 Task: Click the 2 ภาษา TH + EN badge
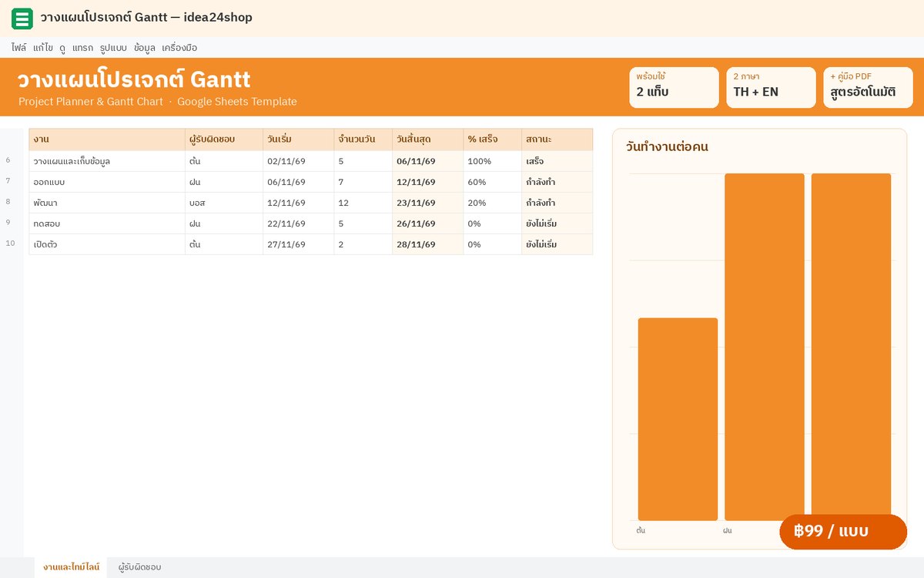771,87
